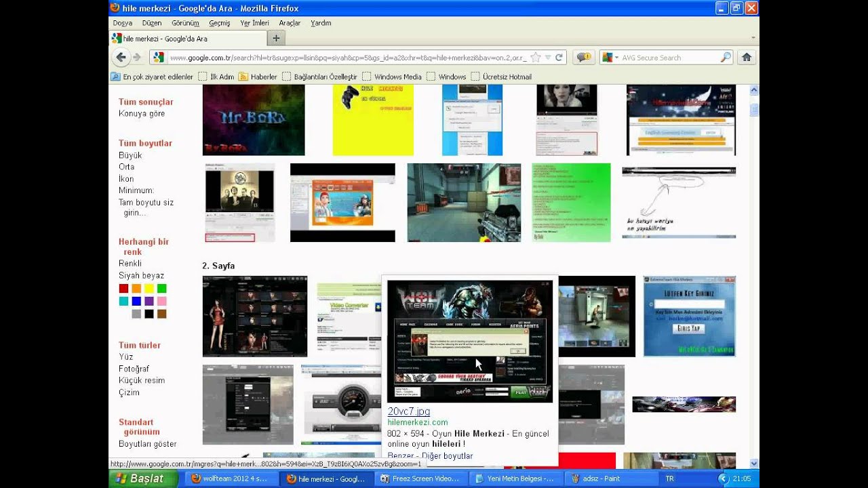The width and height of the screenshot is (868, 488).
Task: Open wolfteam 2012 Firefox taskbar item
Action: 231,479
